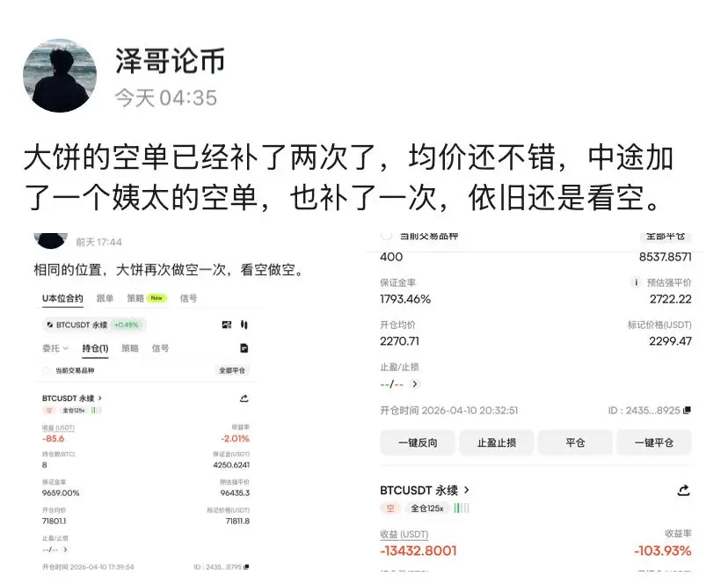Screen dimensions: 728x584
Task: Select the 1793.46% margin ratio
Action: pos(405,299)
